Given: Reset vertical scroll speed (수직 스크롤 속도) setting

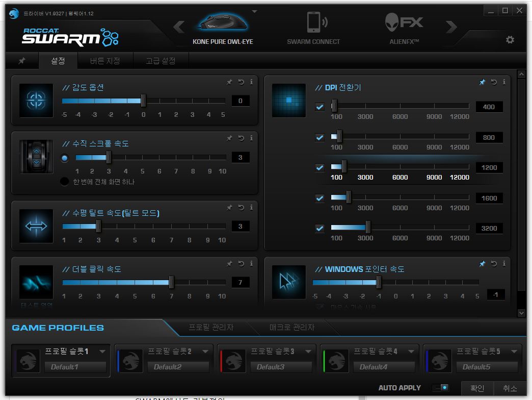Looking at the screenshot, I should coord(241,138).
